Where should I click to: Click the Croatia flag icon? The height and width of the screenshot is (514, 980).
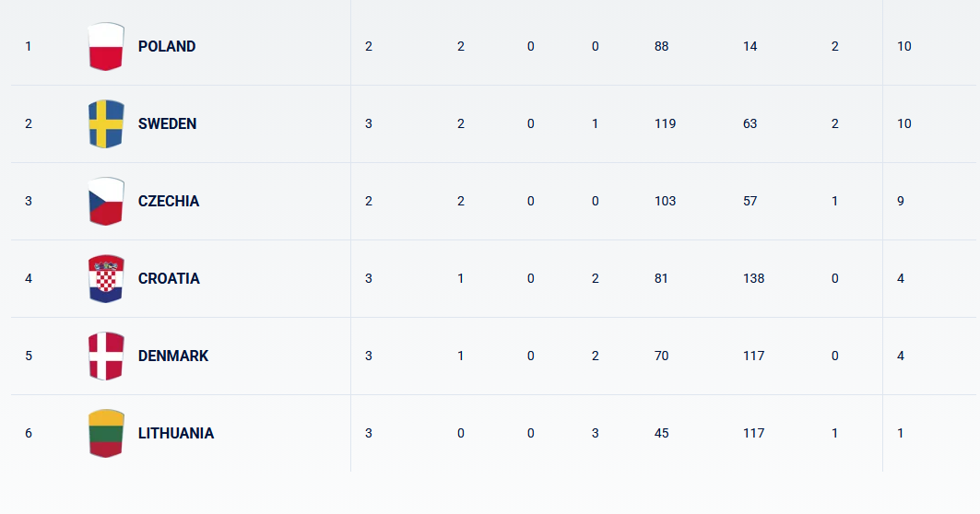[x=105, y=278]
